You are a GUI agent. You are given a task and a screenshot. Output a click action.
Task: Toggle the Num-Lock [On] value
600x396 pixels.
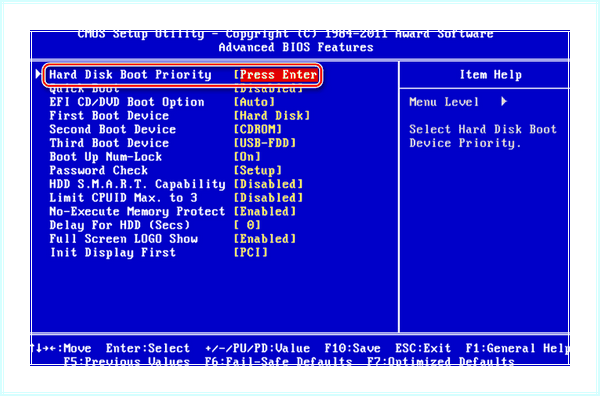pos(247,157)
